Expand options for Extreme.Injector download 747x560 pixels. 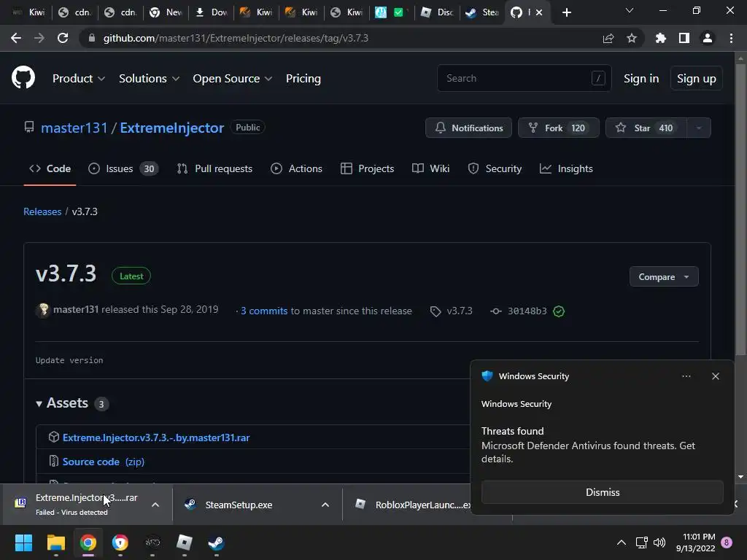tap(155, 505)
